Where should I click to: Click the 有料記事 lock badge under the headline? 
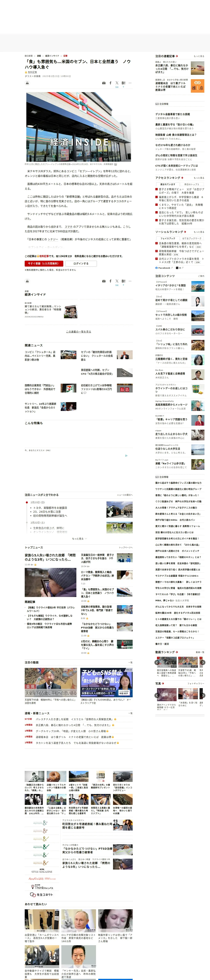31,72
